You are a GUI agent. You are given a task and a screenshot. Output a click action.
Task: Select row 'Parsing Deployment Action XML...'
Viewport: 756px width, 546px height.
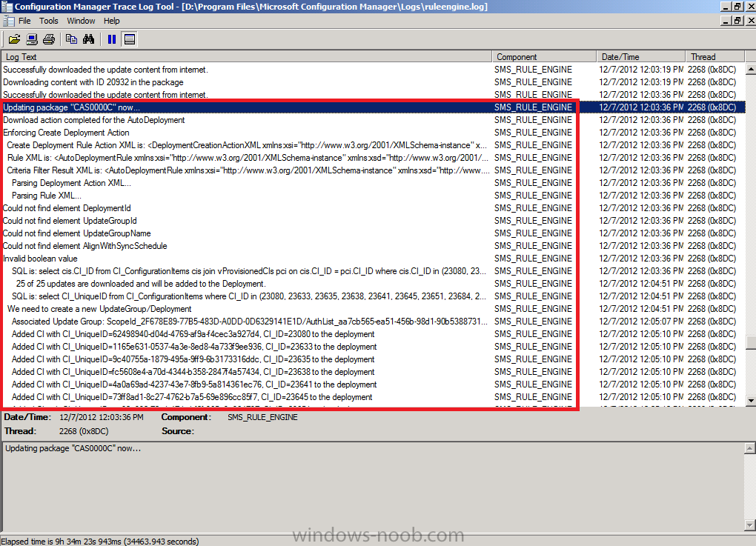point(373,183)
